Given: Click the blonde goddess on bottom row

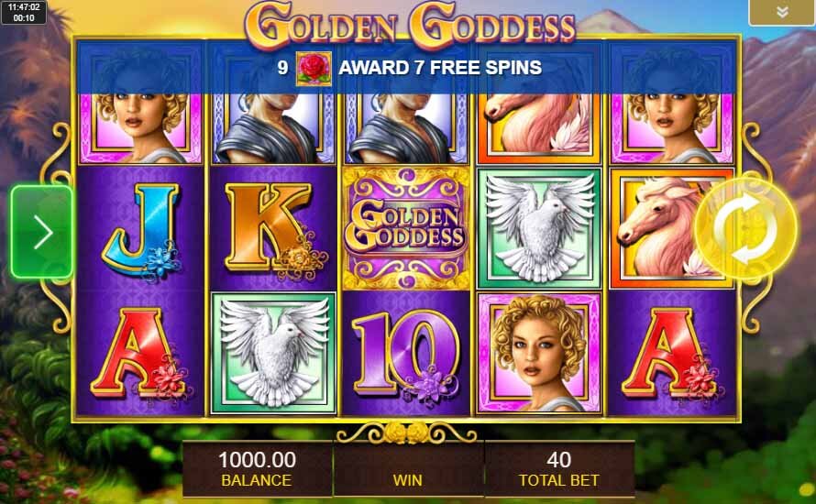Looking at the screenshot, I should (539, 354).
